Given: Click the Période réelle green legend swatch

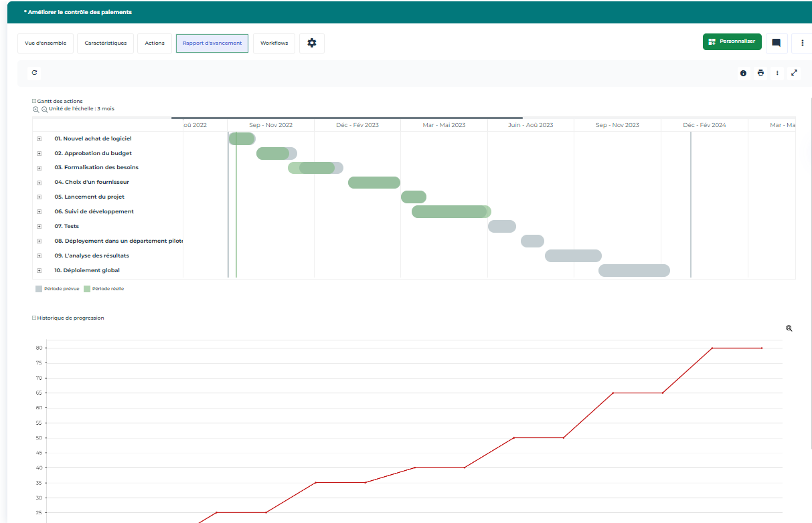Looking at the screenshot, I should point(86,289).
